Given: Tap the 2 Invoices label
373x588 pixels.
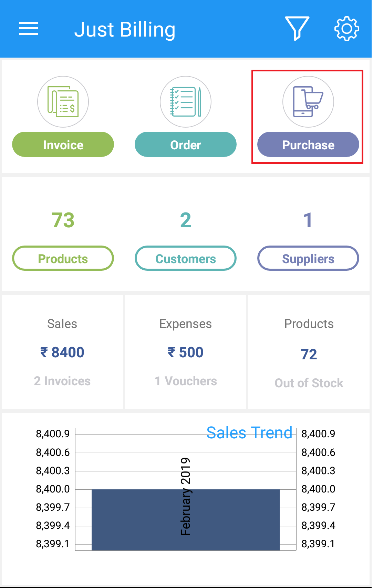Looking at the screenshot, I should click(x=62, y=381).
